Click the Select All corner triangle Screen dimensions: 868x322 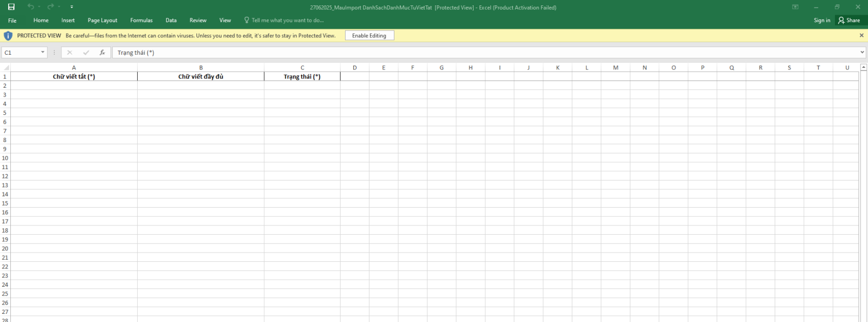point(6,68)
